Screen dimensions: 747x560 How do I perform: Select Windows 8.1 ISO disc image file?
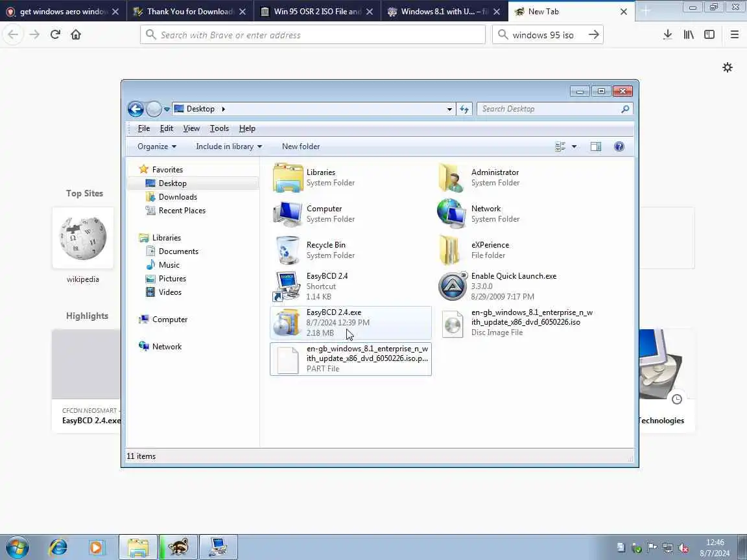pos(452,323)
